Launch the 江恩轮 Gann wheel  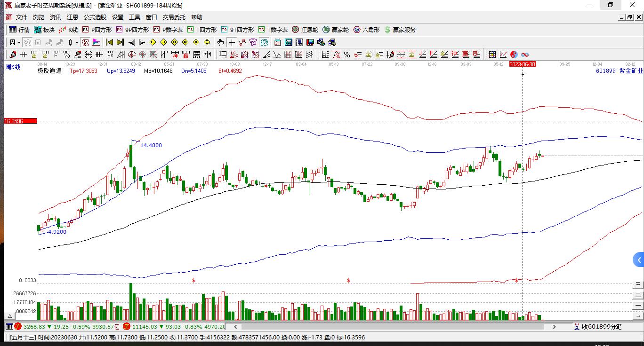click(x=305, y=30)
